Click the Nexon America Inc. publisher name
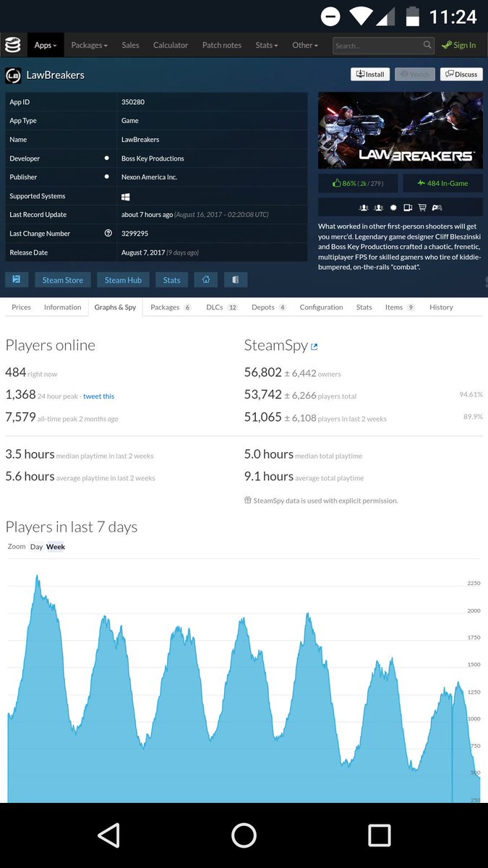This screenshot has height=868, width=488. (x=149, y=177)
